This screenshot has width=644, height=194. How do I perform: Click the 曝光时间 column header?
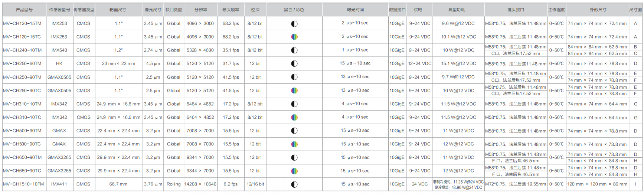pos(355,10)
